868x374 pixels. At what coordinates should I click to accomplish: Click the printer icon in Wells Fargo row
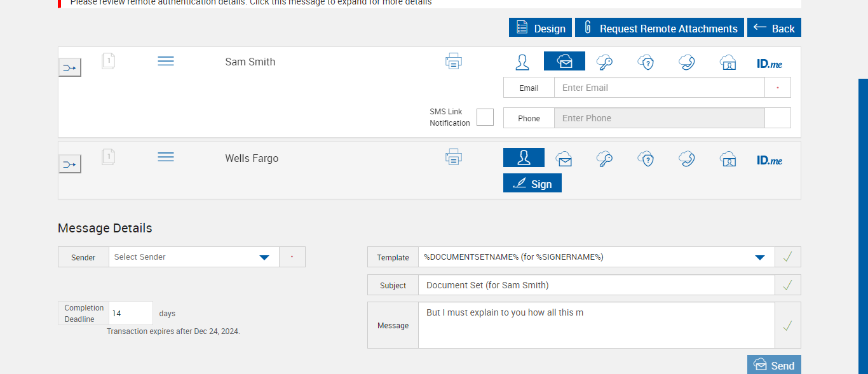454,157
